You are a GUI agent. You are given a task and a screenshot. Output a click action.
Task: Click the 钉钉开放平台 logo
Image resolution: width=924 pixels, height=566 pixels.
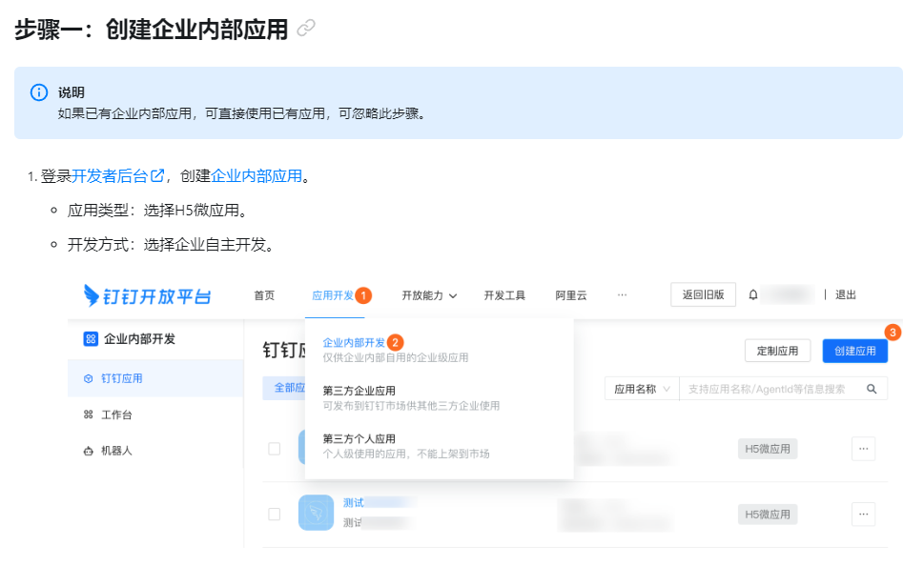pyautogui.click(x=147, y=295)
